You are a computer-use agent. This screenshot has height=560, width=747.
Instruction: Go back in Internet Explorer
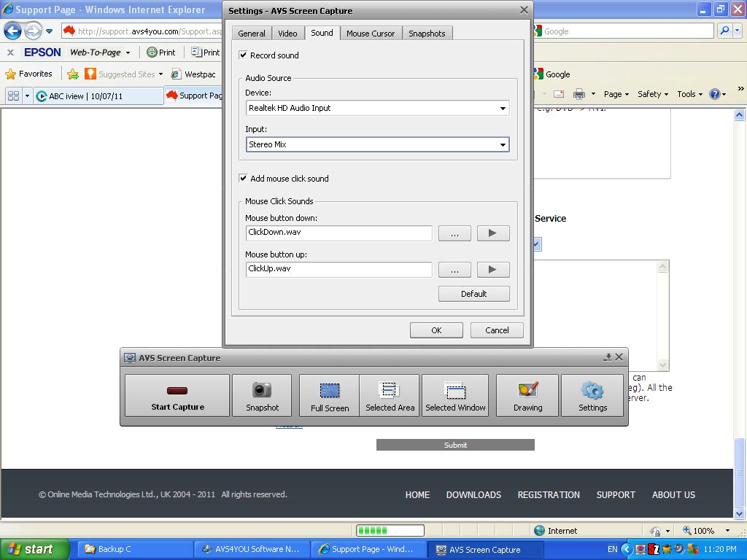click(13, 31)
